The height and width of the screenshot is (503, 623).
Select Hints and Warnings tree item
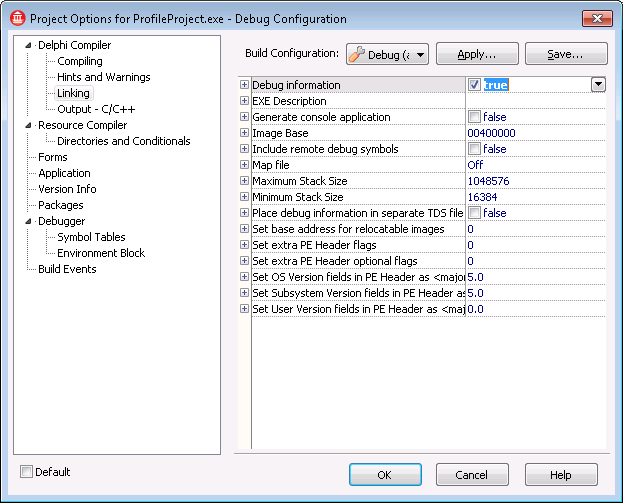[104, 77]
